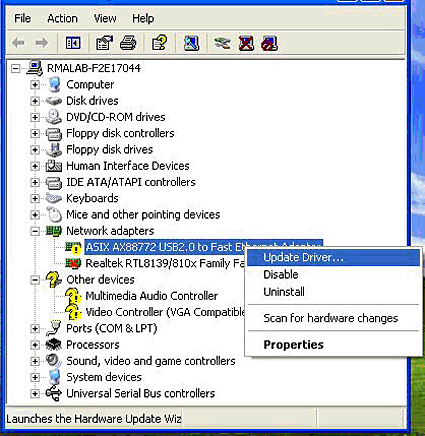The width and height of the screenshot is (425, 436).
Task: Click the Back arrow toolbar icon
Action: tap(18, 43)
